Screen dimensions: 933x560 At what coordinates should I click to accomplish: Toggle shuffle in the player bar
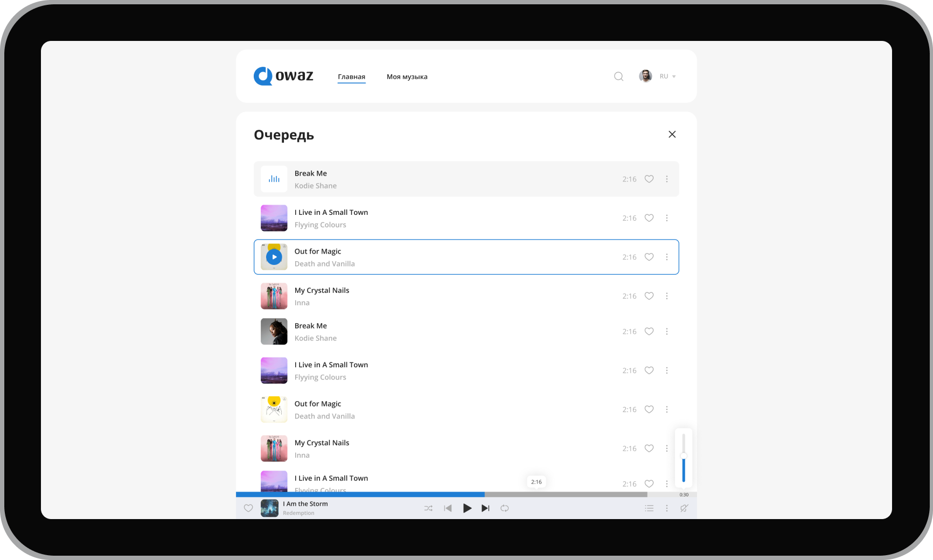(428, 508)
